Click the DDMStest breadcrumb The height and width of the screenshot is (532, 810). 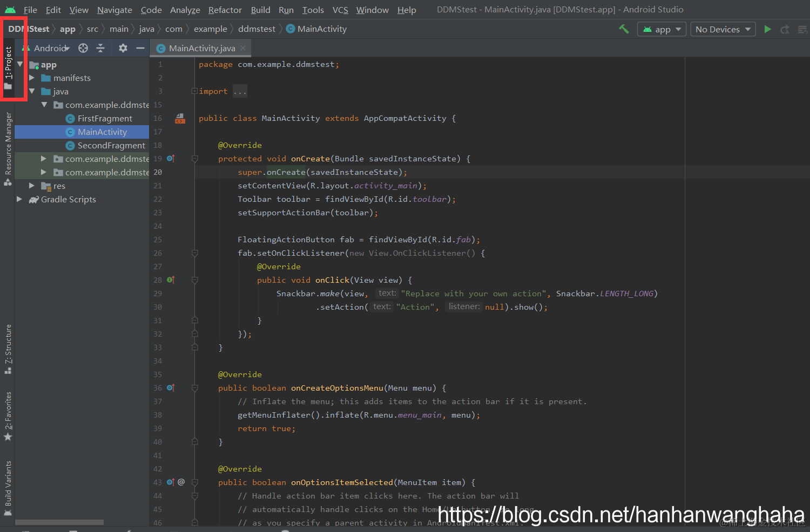coord(29,29)
